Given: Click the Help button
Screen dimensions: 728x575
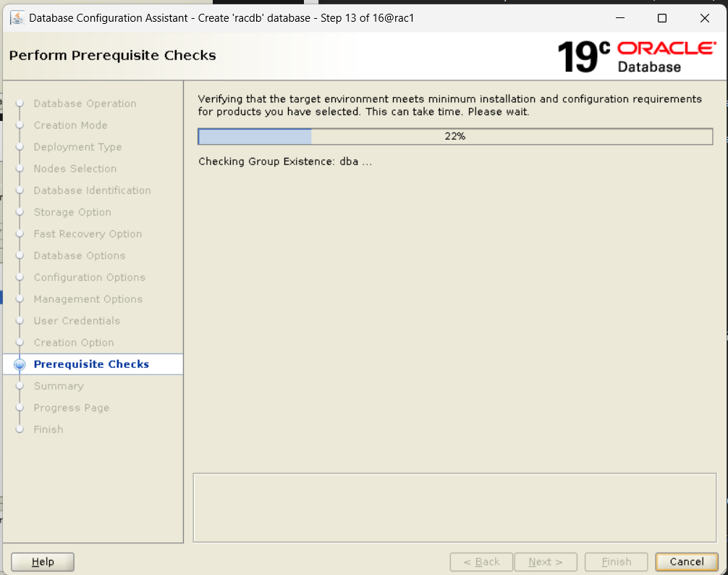Looking at the screenshot, I should [43, 562].
